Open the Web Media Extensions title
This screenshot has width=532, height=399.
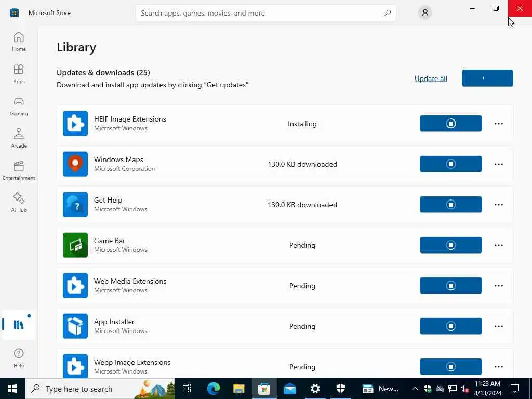(x=130, y=281)
